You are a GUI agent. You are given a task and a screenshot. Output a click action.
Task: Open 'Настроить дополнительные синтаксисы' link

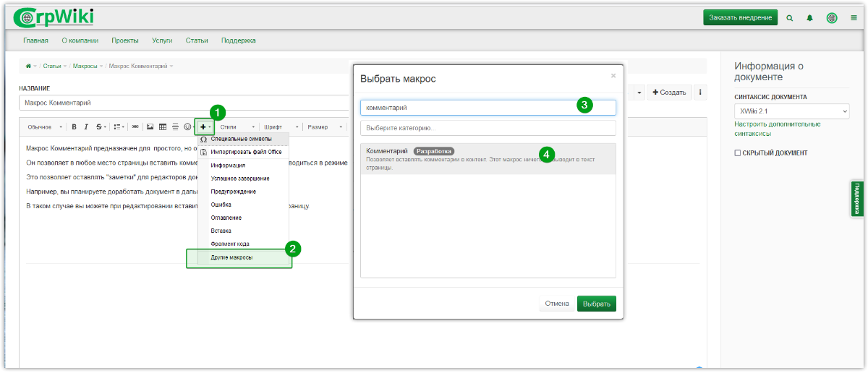point(777,128)
